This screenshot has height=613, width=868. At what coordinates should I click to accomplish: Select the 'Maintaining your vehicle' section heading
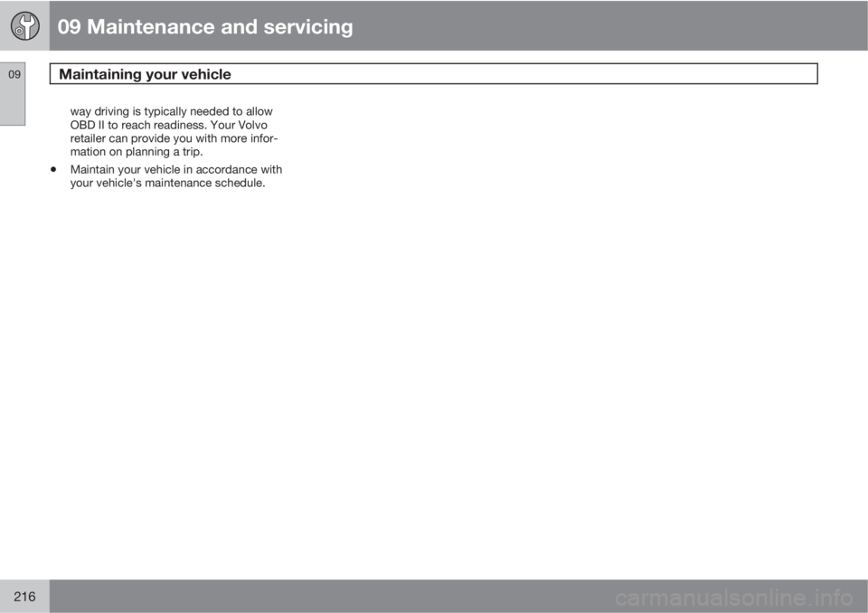pos(145,74)
